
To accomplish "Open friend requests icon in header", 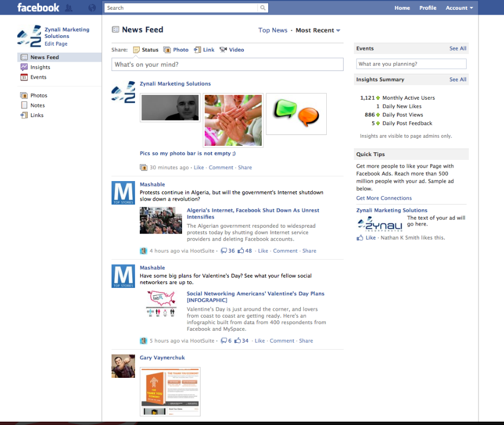I will [69, 8].
